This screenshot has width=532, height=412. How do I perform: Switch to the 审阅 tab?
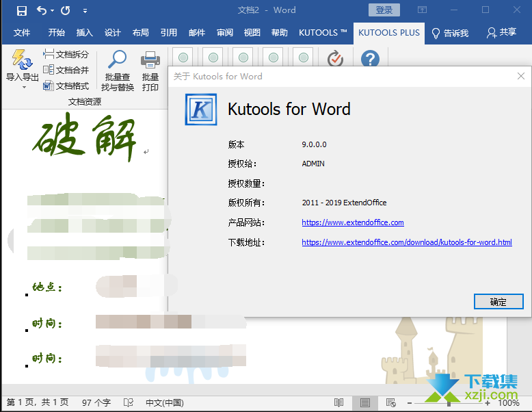coord(225,33)
